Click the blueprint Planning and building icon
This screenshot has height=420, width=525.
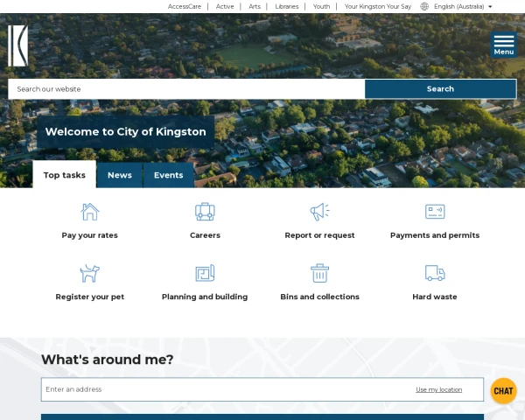[x=205, y=273]
